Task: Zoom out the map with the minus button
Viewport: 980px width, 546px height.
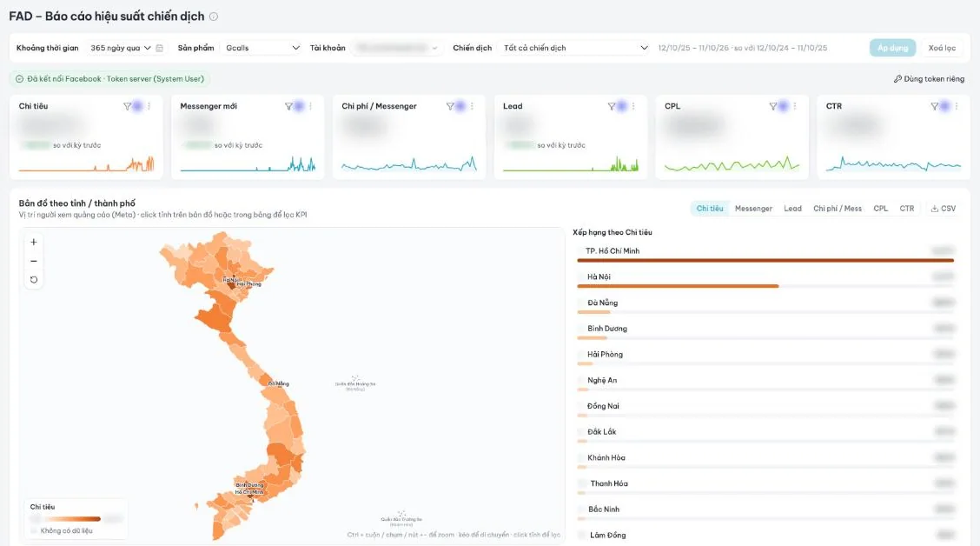Action: 34,261
